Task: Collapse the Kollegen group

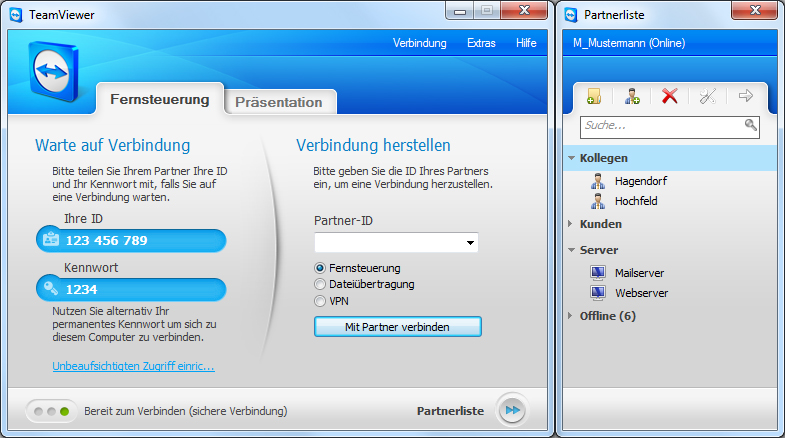Action: pos(571,158)
